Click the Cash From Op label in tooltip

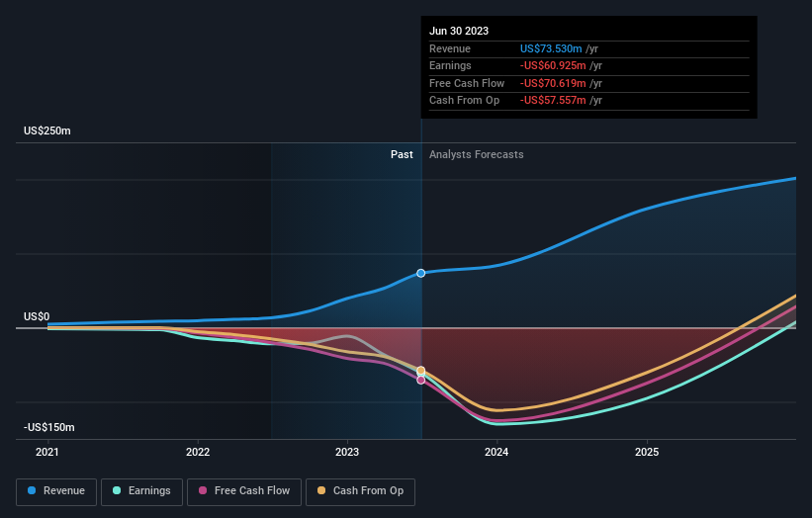coord(465,101)
